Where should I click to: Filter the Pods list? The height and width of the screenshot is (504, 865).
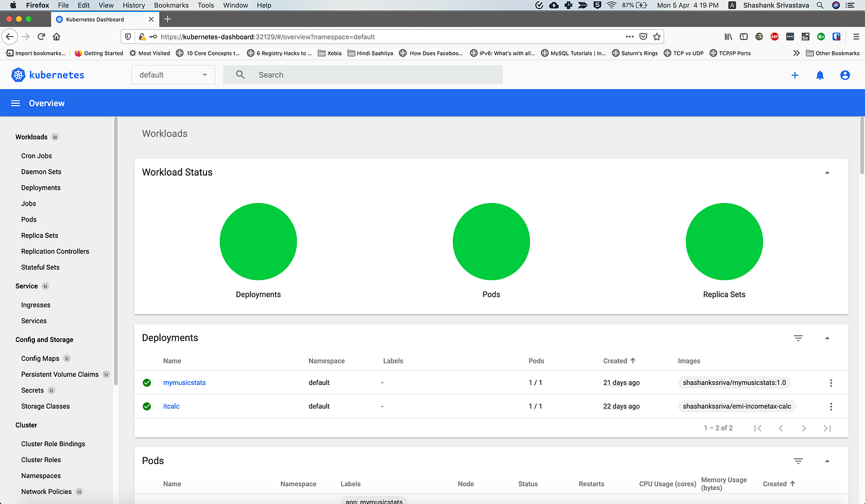pos(798,461)
